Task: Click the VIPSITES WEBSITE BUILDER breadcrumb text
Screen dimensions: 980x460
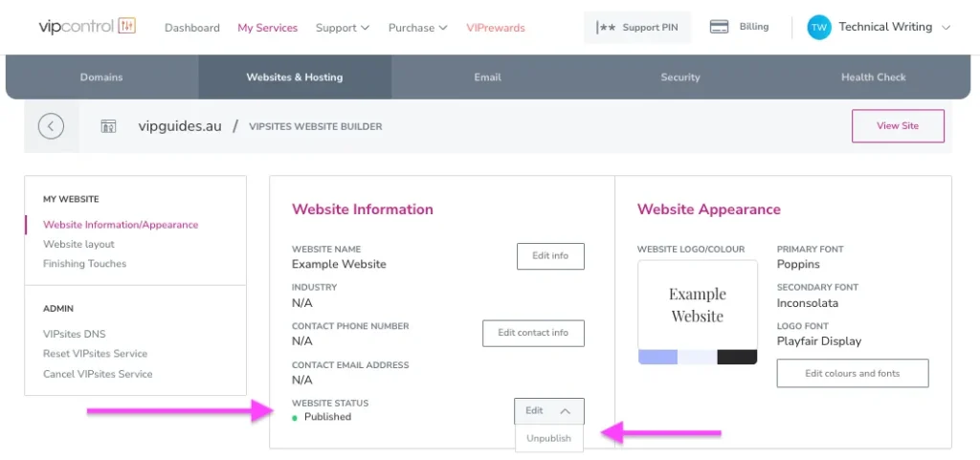Action: coord(316,126)
